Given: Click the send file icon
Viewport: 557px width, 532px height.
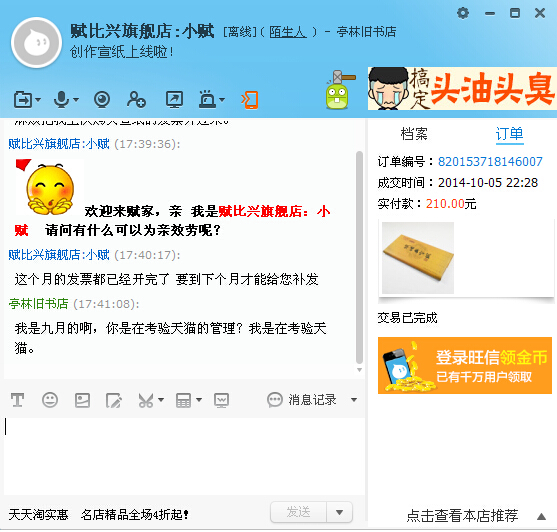Looking at the screenshot, I should point(23,99).
